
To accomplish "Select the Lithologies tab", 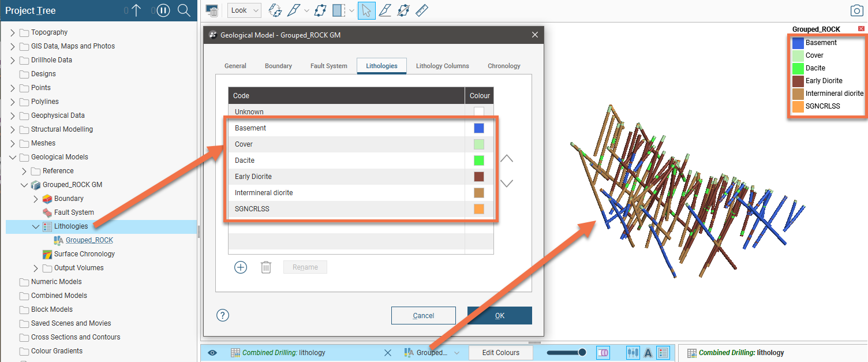I will 381,66.
